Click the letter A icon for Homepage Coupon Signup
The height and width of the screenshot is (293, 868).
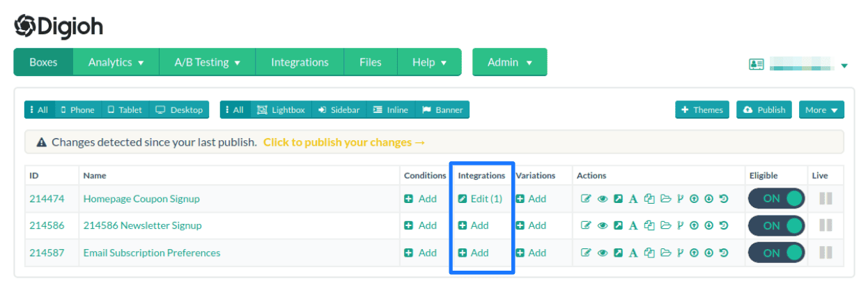click(x=633, y=199)
